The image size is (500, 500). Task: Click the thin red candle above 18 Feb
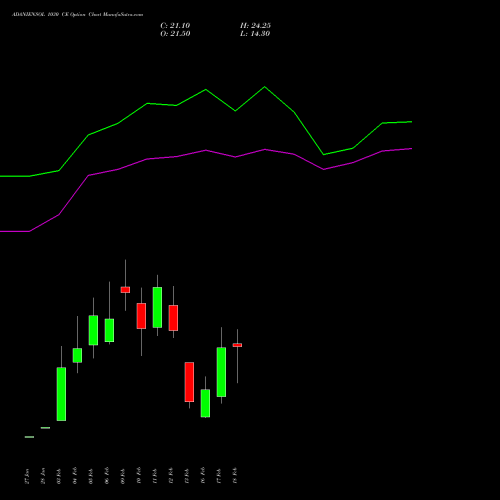point(237,345)
